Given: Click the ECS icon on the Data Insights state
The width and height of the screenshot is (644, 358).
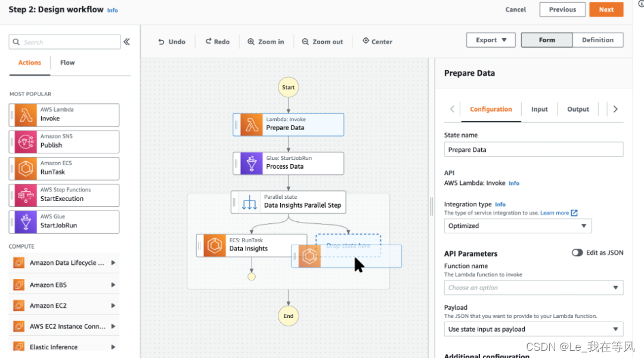Looking at the screenshot, I should (x=215, y=245).
